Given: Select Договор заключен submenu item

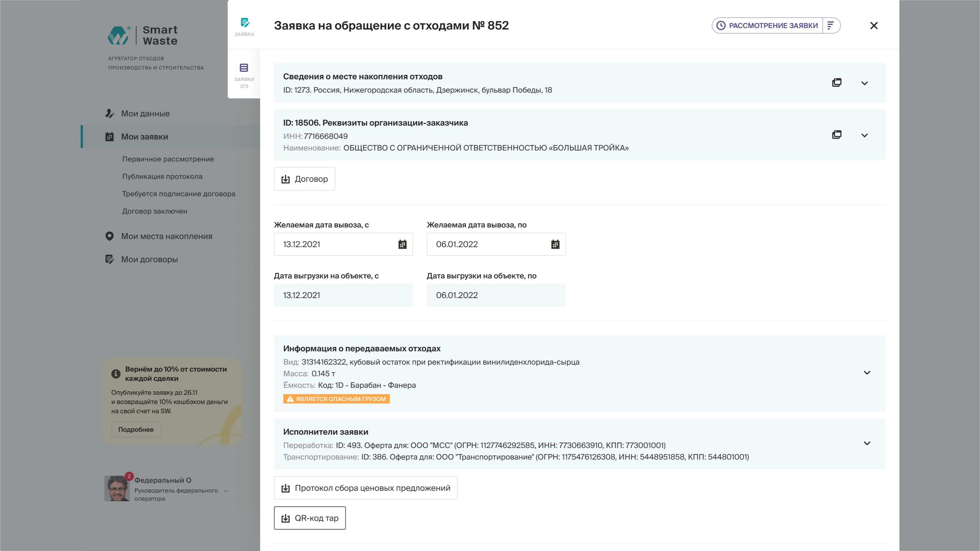Looking at the screenshot, I should click(x=155, y=211).
